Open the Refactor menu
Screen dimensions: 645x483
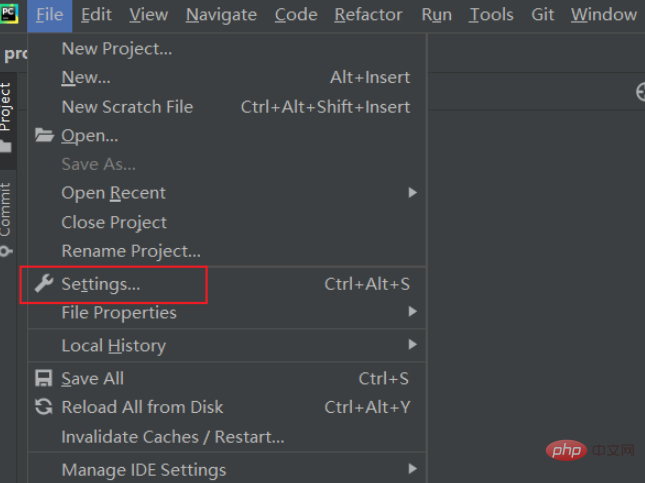(x=370, y=14)
